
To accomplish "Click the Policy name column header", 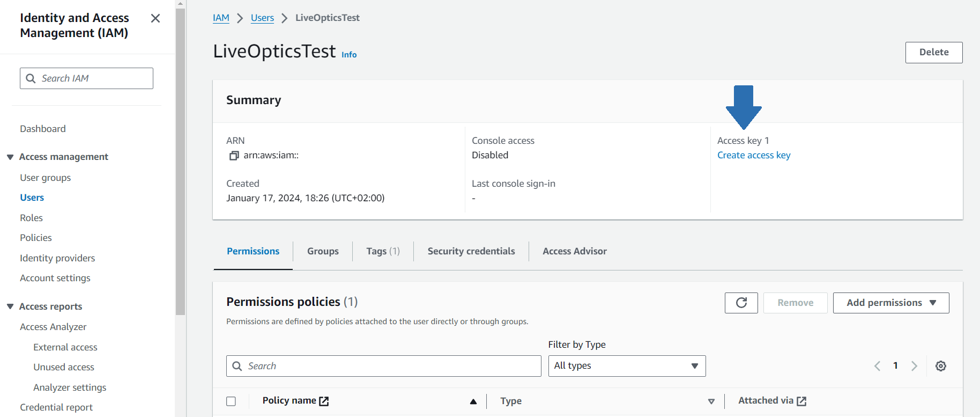I will tap(289, 400).
